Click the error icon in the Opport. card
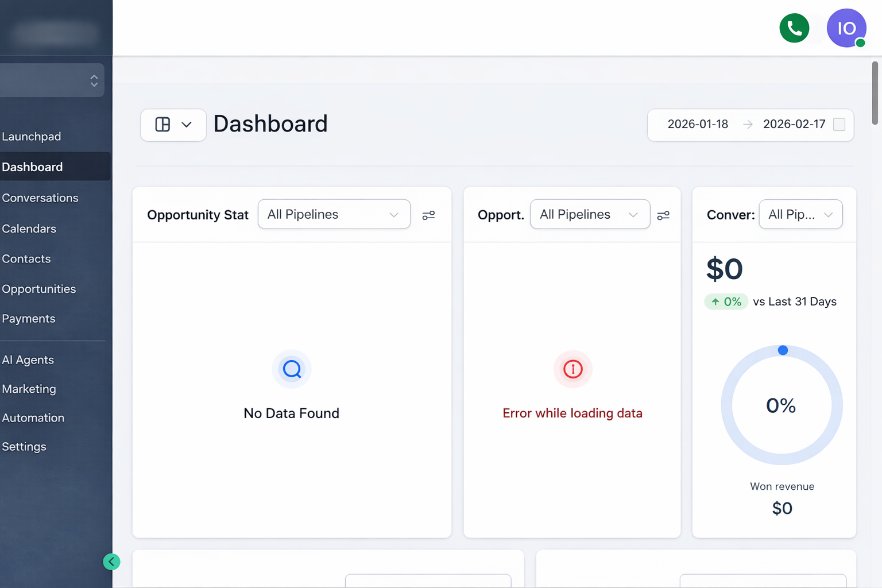The height and width of the screenshot is (588, 882). coord(572,369)
